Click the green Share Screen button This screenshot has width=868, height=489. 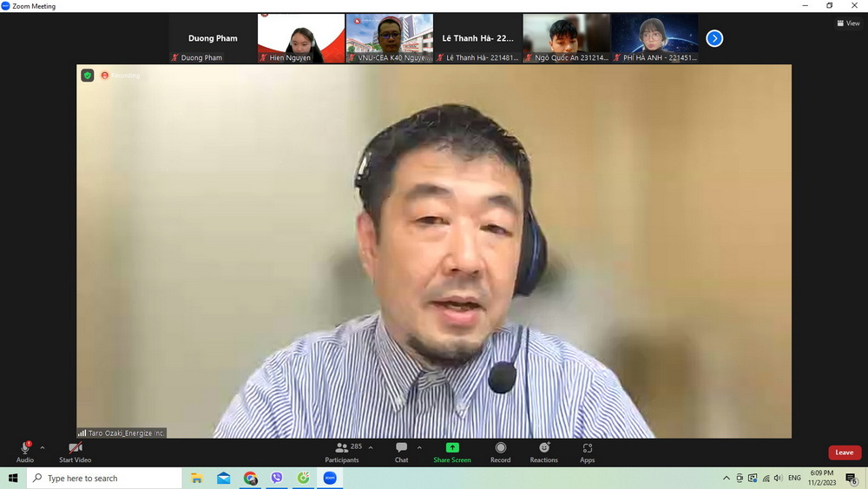(452, 452)
